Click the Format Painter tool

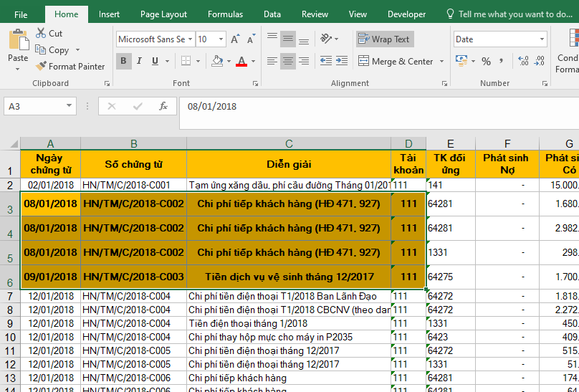pos(70,67)
